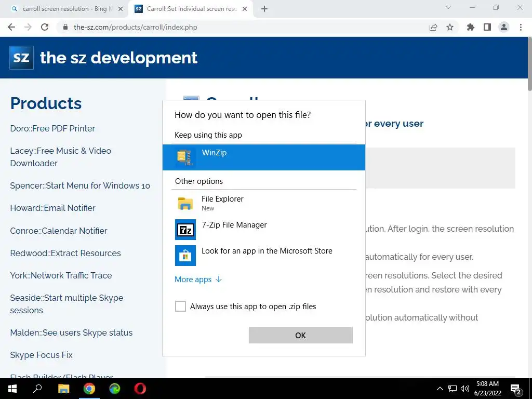532x399 pixels.
Task: Click the sz logo icon in the header
Action: click(21, 57)
